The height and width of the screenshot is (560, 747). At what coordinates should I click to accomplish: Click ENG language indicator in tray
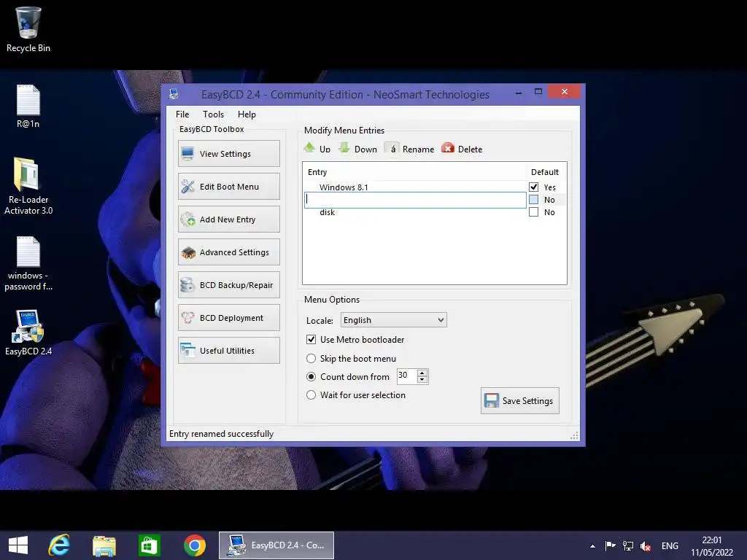[x=670, y=545]
